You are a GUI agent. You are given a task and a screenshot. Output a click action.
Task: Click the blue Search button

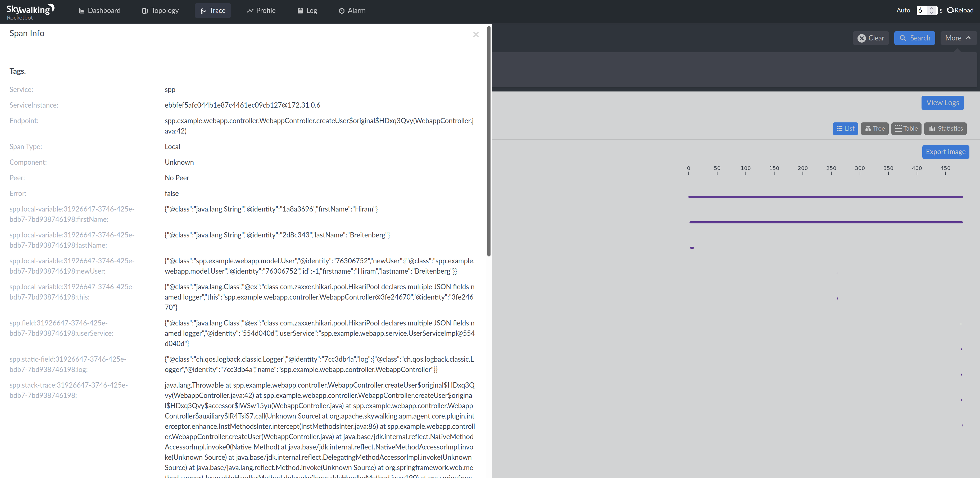coord(914,38)
